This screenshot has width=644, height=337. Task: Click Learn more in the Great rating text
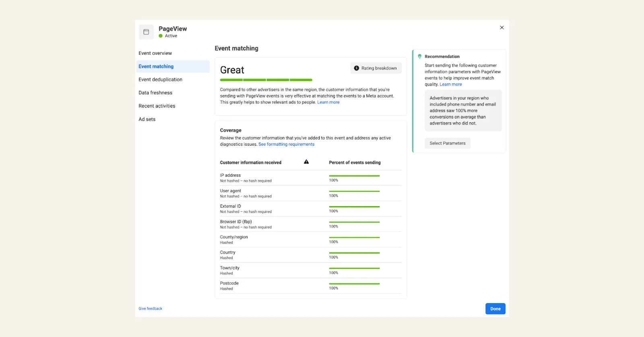point(328,102)
